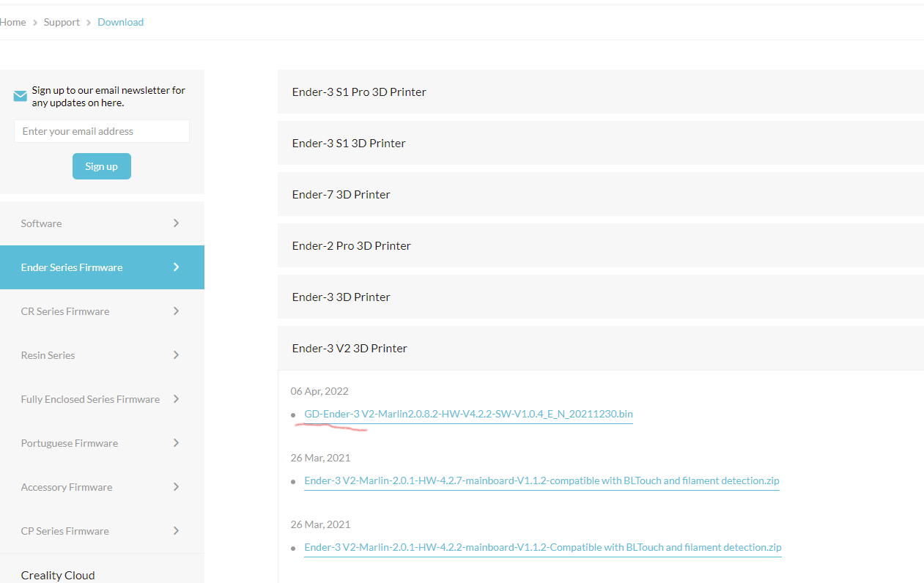The width and height of the screenshot is (924, 583).
Task: Click breadcrumb arrow after Support
Action: pyautogui.click(x=89, y=23)
